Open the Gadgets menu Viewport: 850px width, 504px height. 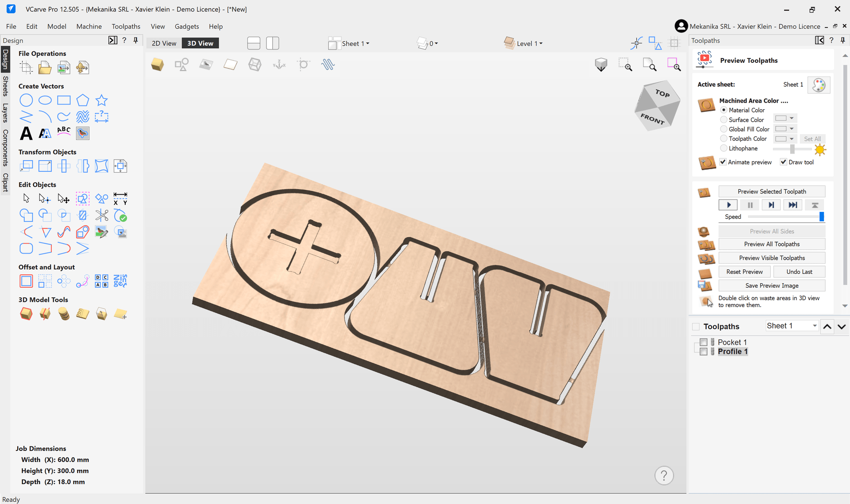186,26
